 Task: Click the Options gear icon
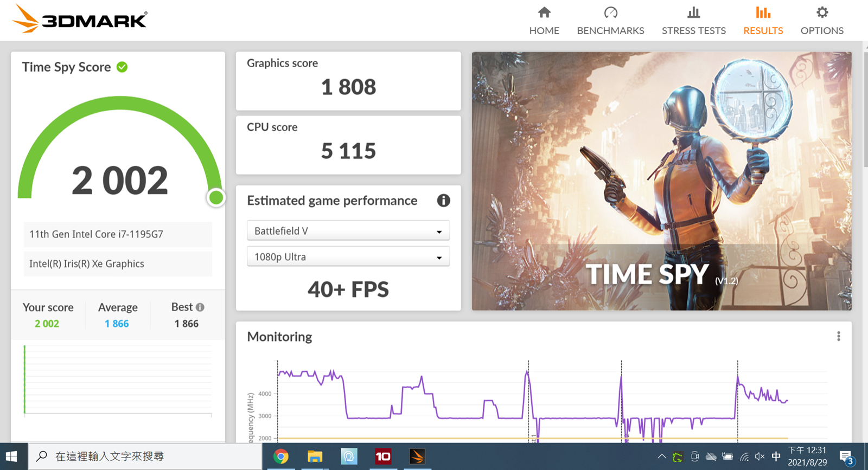[x=822, y=13]
